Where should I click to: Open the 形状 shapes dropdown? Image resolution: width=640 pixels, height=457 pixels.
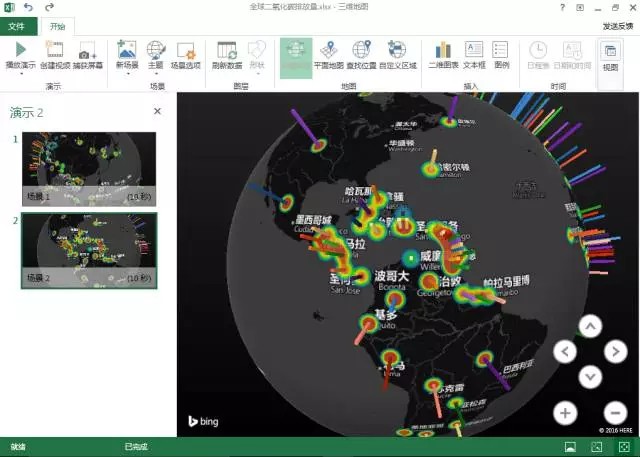coord(257,57)
